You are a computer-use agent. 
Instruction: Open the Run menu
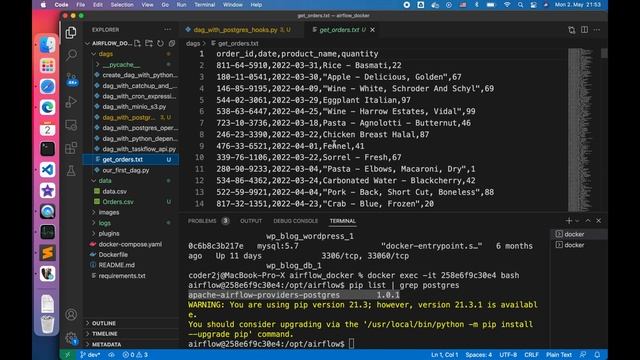coord(181,5)
